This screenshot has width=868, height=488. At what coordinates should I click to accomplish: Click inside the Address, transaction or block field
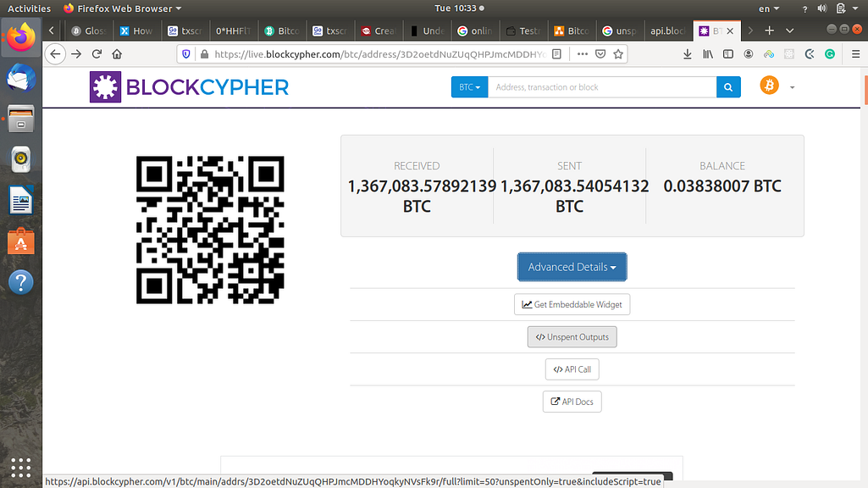click(x=601, y=86)
